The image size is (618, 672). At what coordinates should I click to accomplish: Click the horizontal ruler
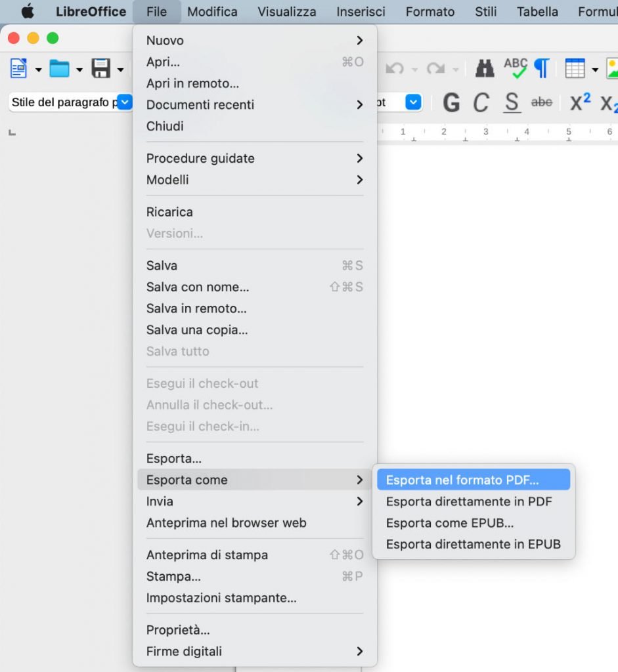(x=498, y=133)
